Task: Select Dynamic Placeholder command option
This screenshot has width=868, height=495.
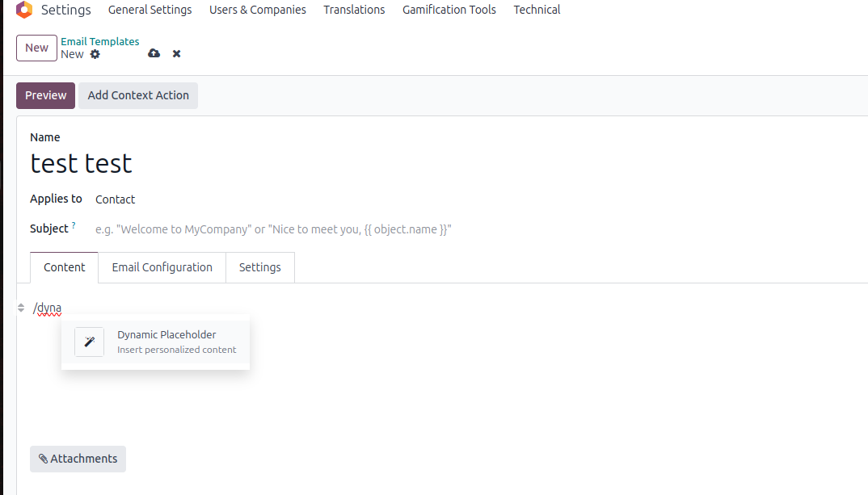Action: point(155,342)
